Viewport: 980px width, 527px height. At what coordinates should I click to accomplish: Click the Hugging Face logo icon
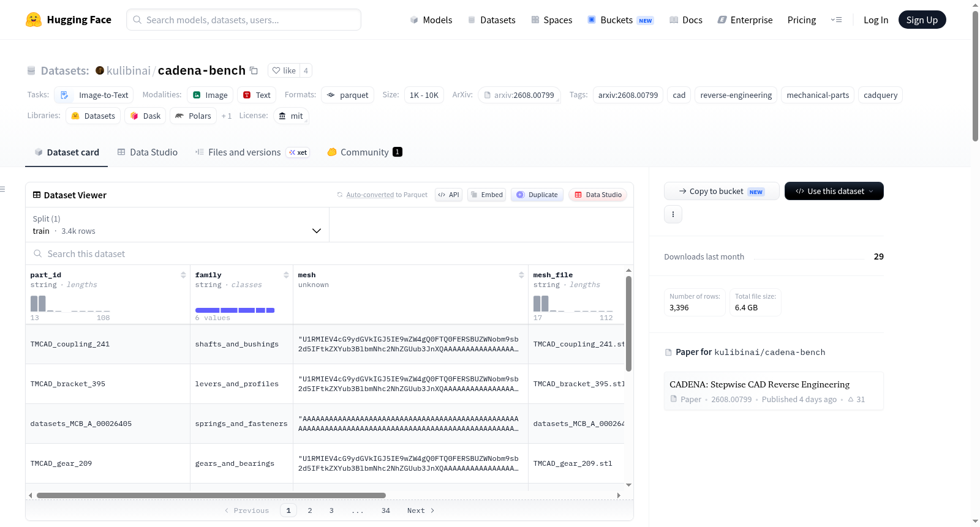[x=34, y=20]
